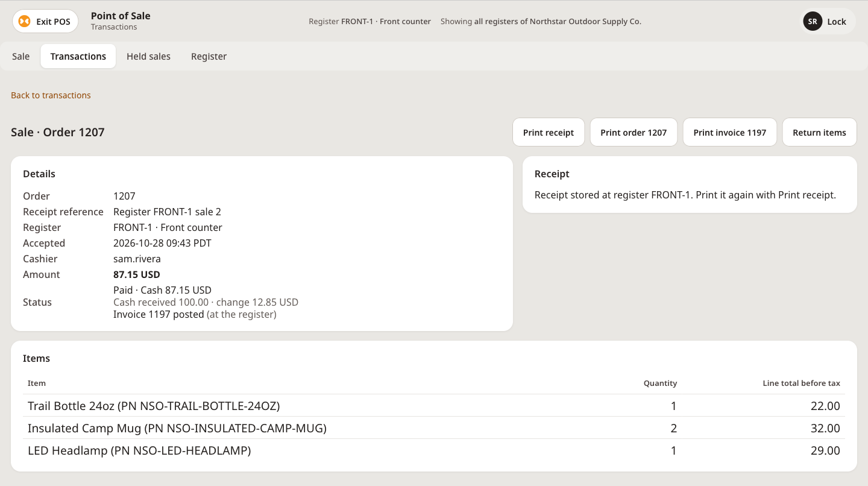Click the 22.00 line total
868x486 pixels.
[825, 406]
